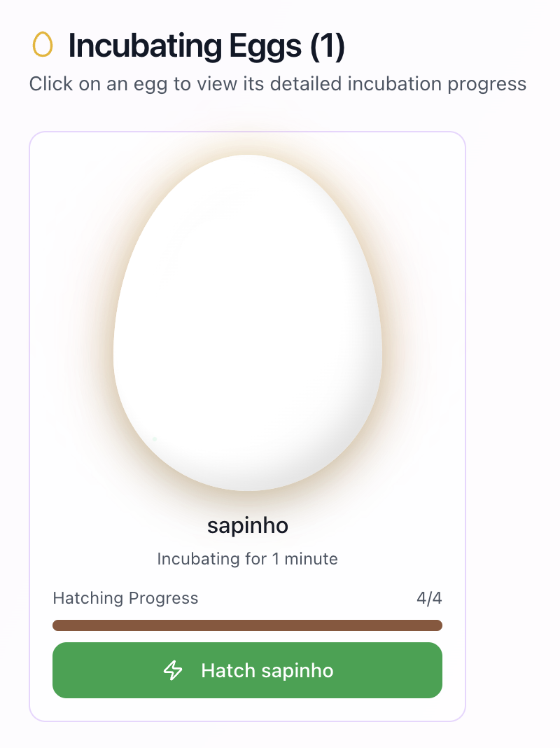Screen dimensions: 560x748
Task: Click the "Hatch sapinho" button label text
Action: (x=267, y=670)
